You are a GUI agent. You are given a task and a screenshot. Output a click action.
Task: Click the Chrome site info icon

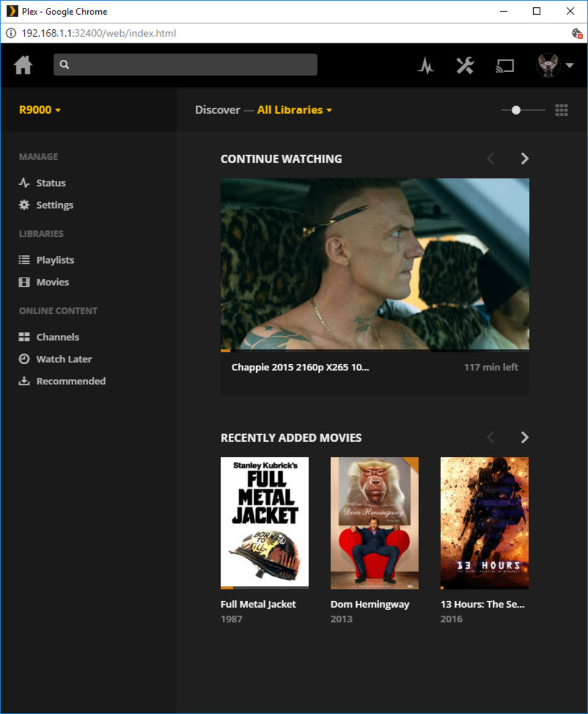pyautogui.click(x=11, y=33)
